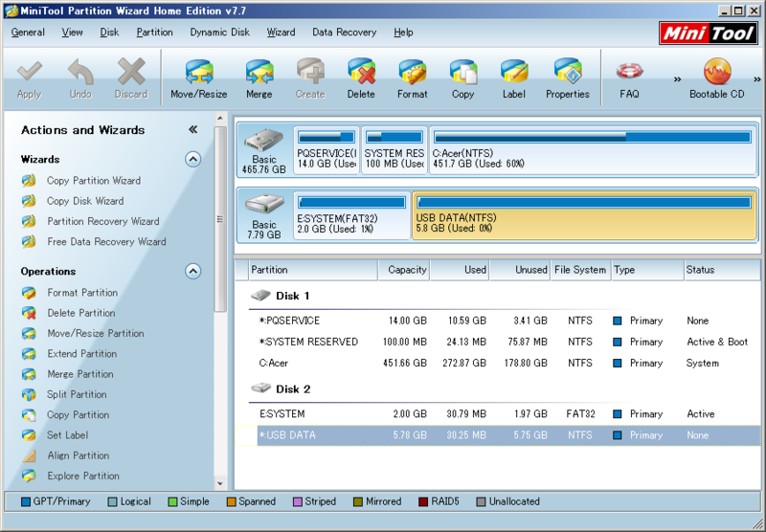766x532 pixels.
Task: Open the FAQ lifebuoy icon
Action: pos(629,72)
